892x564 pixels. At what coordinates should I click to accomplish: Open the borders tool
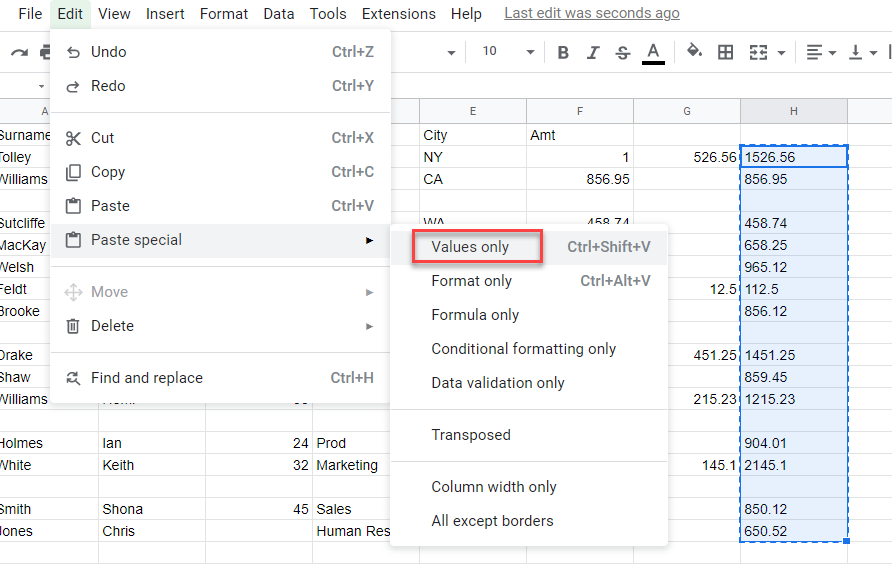coord(726,52)
